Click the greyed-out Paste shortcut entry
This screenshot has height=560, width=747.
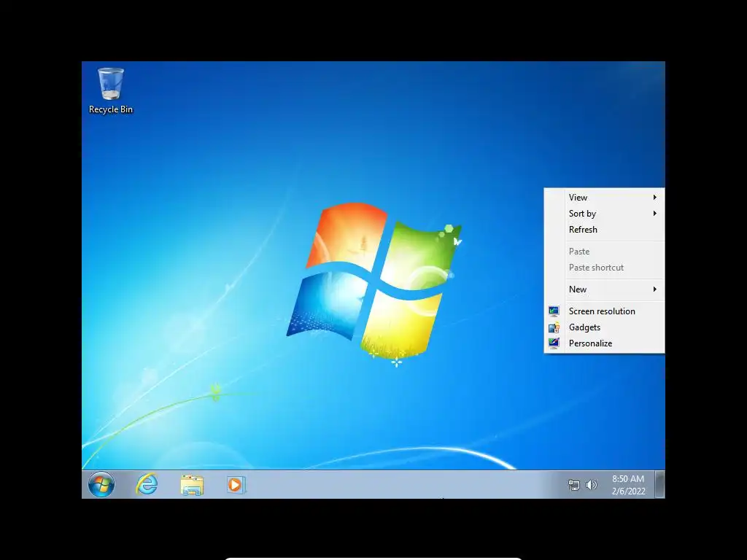604,268
